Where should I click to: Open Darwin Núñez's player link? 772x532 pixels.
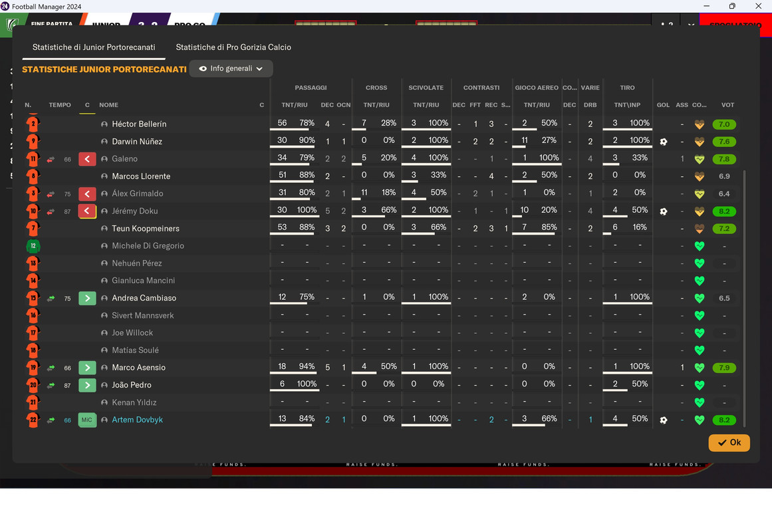pyautogui.click(x=137, y=142)
